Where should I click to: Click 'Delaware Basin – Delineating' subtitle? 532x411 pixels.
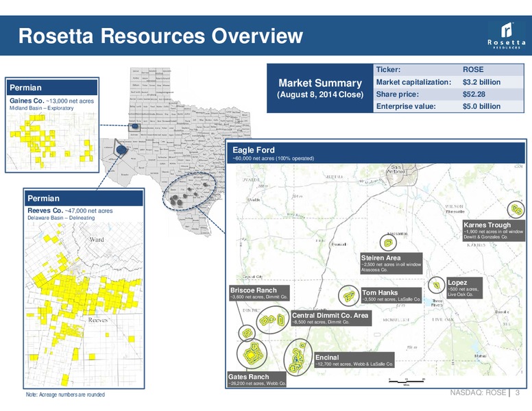click(61, 218)
